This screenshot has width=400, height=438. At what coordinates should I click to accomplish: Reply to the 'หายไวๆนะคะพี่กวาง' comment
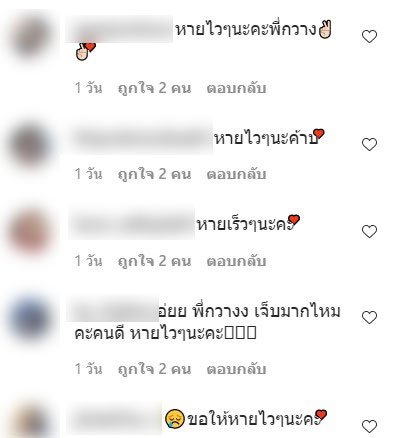pos(236,89)
